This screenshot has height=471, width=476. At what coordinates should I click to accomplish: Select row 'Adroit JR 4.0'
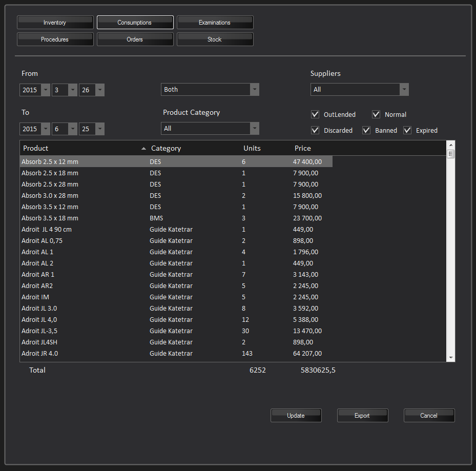pyautogui.click(x=176, y=353)
